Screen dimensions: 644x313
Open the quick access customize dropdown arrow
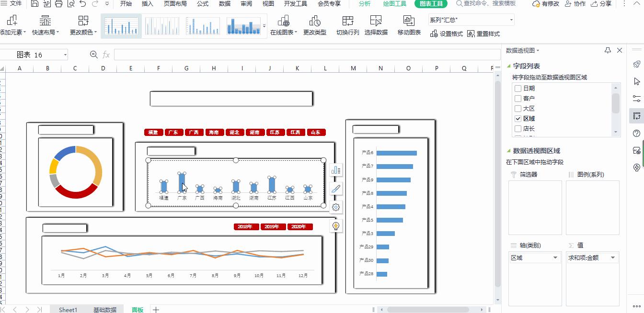coord(106,4)
